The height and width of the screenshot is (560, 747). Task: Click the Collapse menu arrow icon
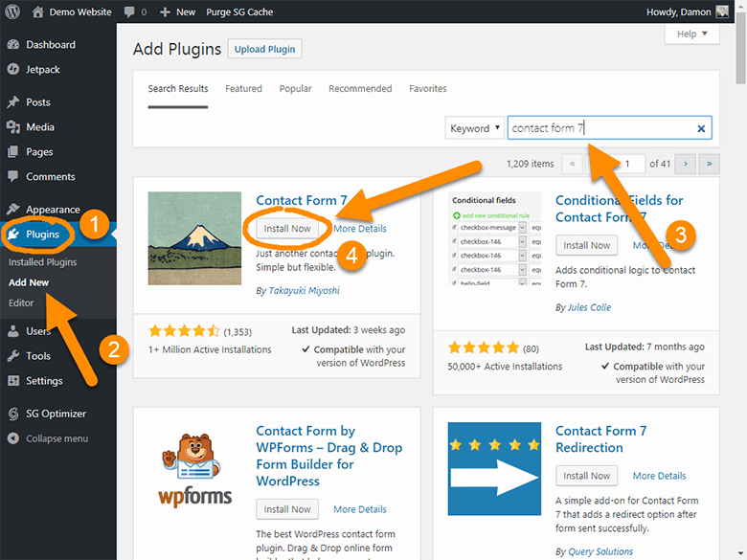tap(13, 438)
